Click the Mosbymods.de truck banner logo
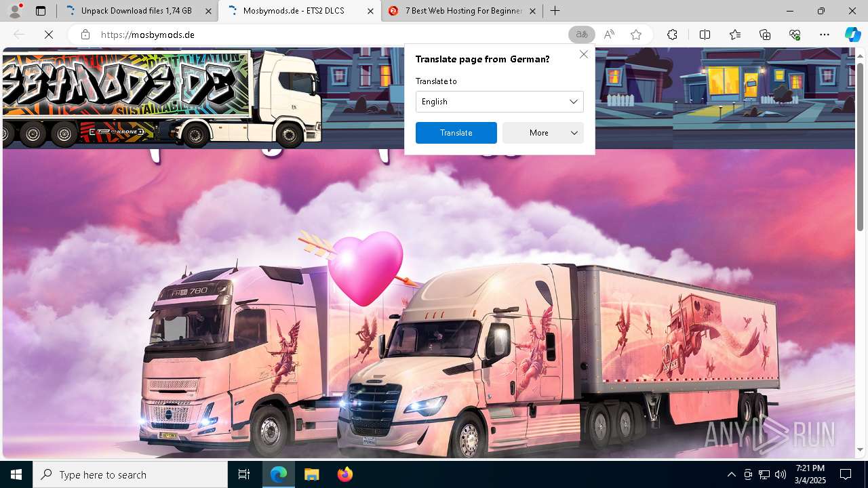Viewport: 868px width, 488px height. [161, 98]
